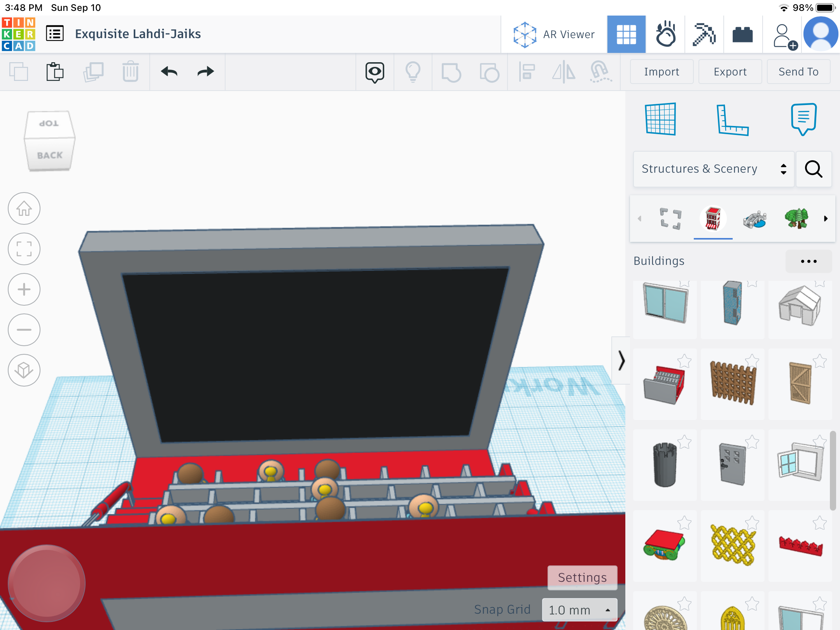Open the shapes search magnifier
Screen dimensions: 840x630
(814, 169)
